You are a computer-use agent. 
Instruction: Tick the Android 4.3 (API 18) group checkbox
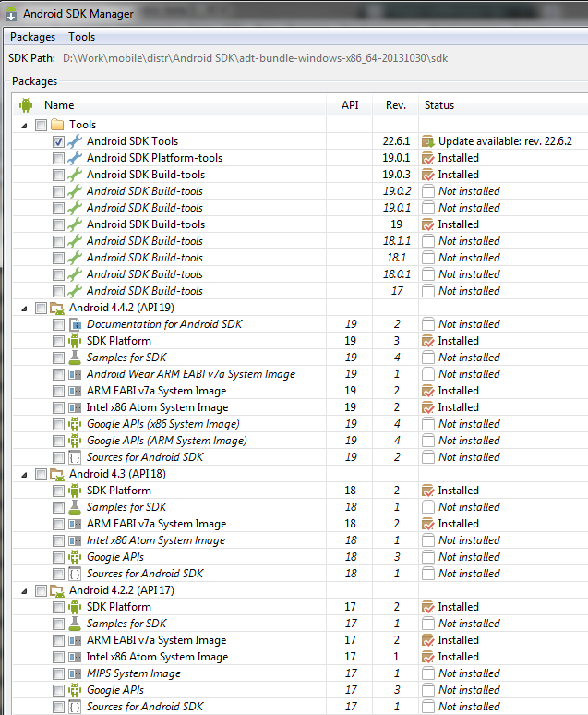pyautogui.click(x=41, y=475)
